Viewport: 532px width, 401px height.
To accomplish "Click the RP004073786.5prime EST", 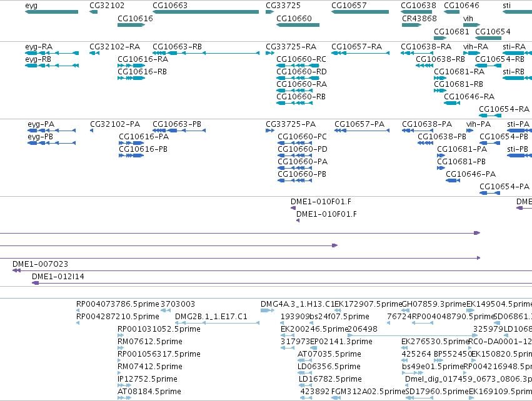I will [x=78, y=310].
